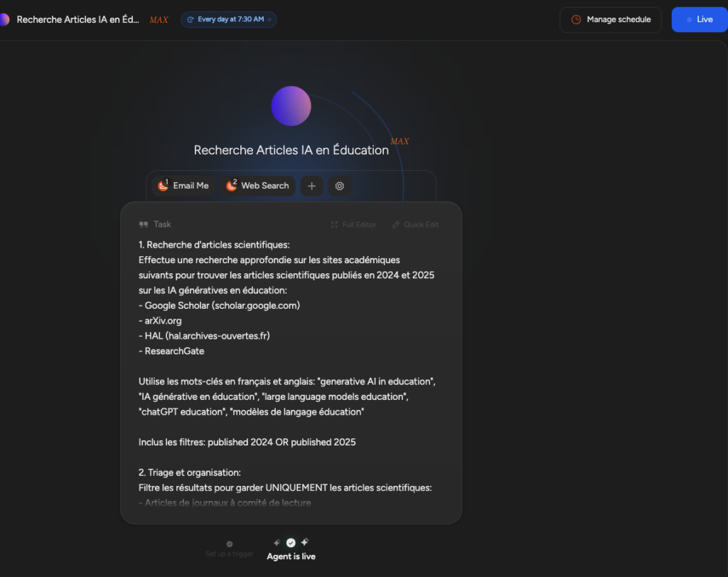Click the MAX badge beside header title
728x577 pixels.
(159, 20)
